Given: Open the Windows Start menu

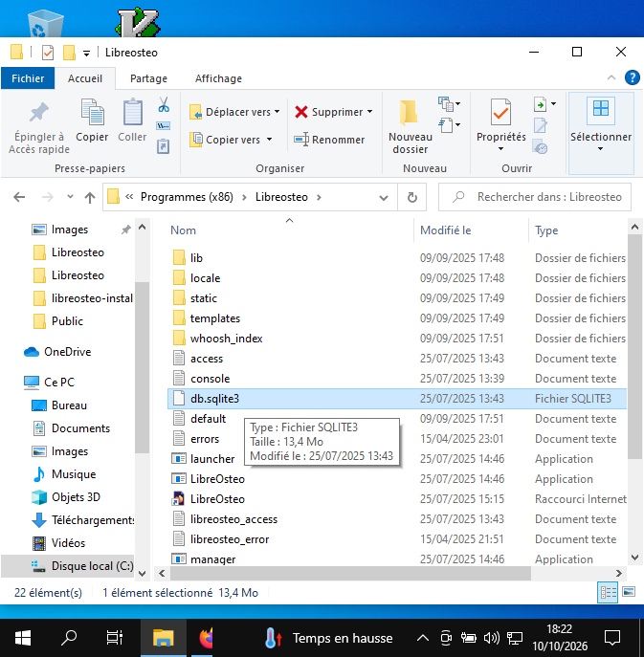Looking at the screenshot, I should point(23,638).
